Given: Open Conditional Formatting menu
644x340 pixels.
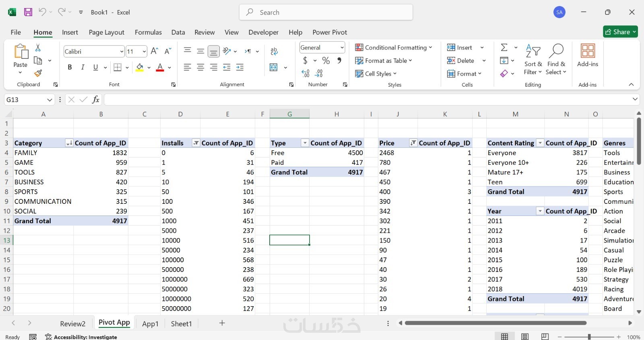Looking at the screenshot, I should pyautogui.click(x=394, y=48).
